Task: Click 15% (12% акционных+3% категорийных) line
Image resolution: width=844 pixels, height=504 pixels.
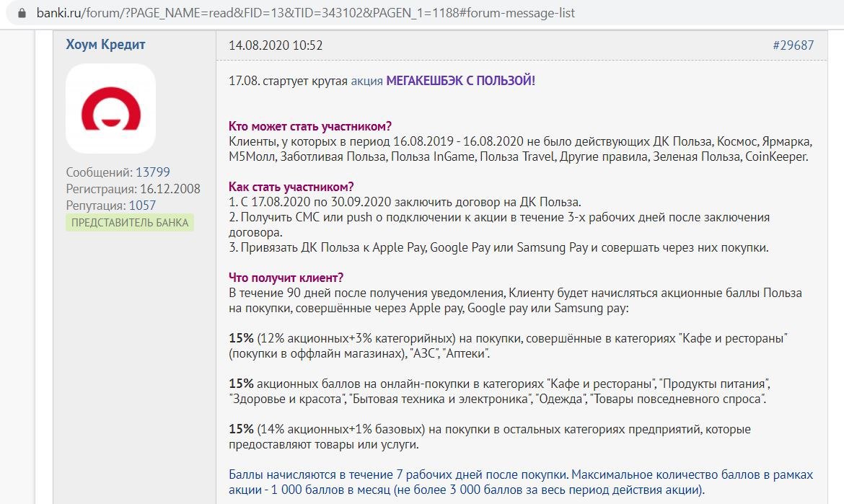Action: (x=508, y=346)
